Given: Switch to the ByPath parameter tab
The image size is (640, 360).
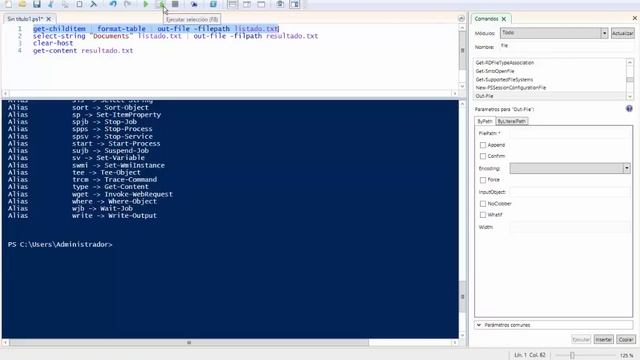Looking at the screenshot, I should point(485,121).
